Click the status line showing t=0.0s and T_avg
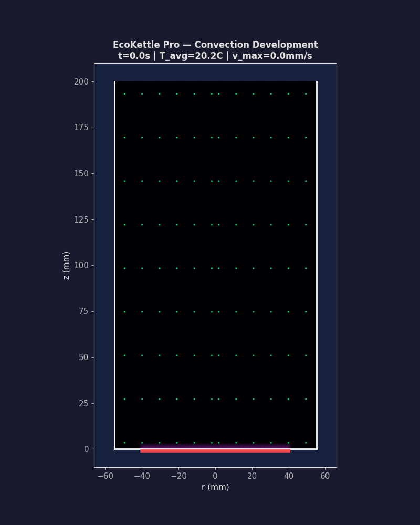420x525 pixels. tap(215, 56)
